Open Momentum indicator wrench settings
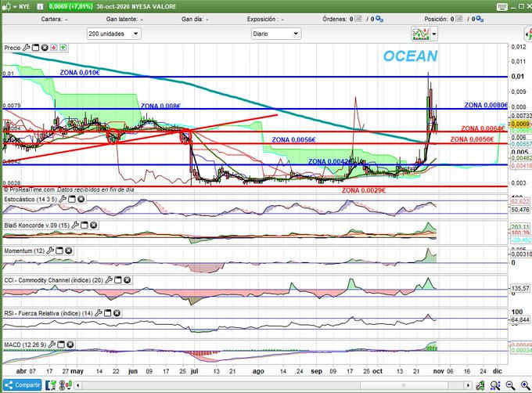 pos(50,251)
